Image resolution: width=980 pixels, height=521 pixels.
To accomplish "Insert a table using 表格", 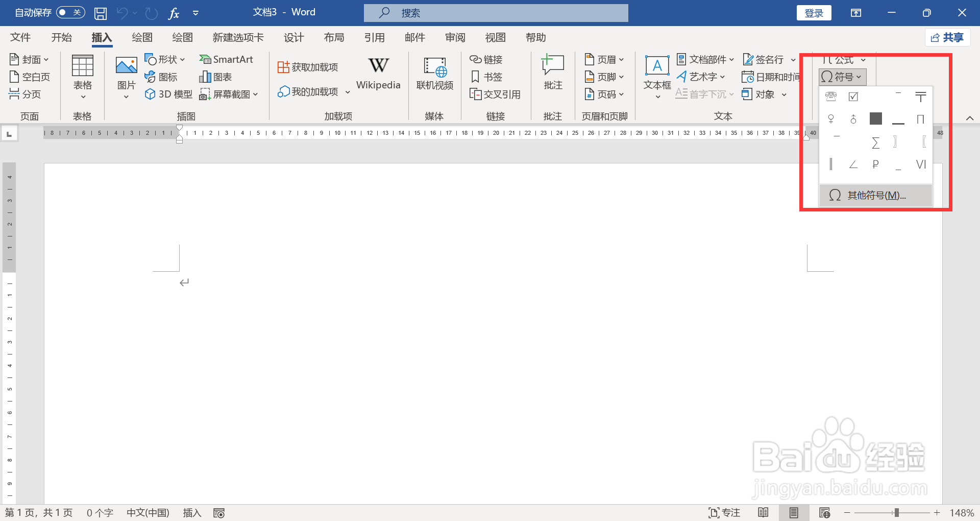I will [x=82, y=77].
